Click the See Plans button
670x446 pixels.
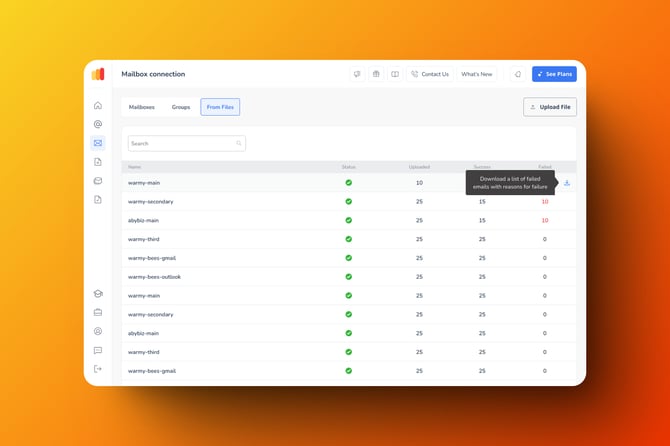click(x=554, y=74)
